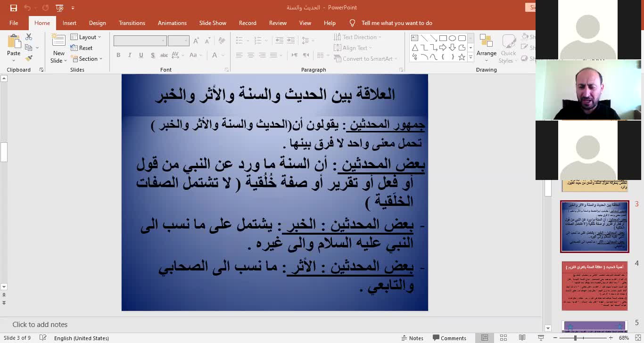Click the Format Painter brush icon

point(29,58)
